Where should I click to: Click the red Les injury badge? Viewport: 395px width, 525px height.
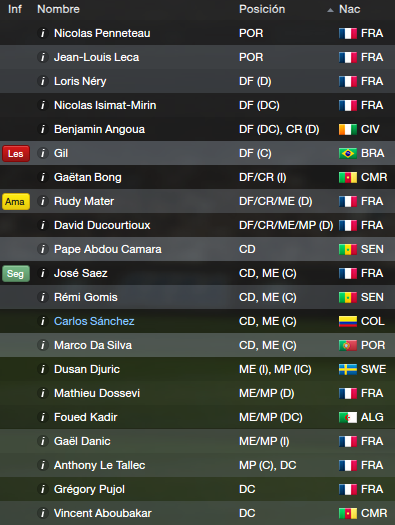(16, 153)
